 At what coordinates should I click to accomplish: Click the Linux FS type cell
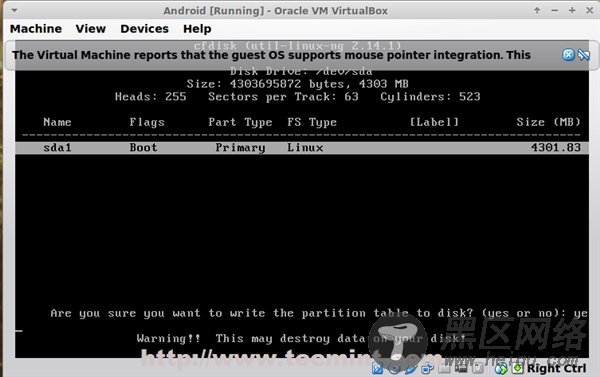click(305, 147)
